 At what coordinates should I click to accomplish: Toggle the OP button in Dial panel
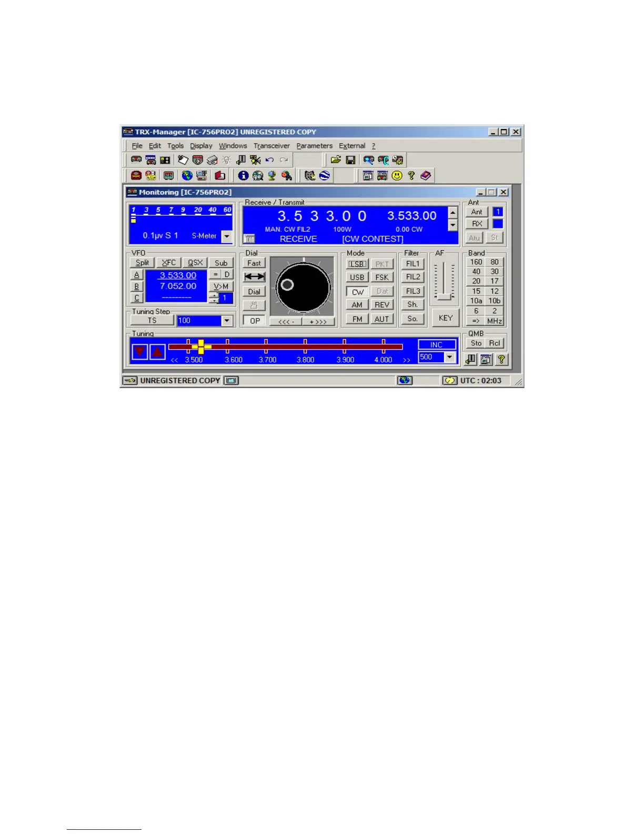255,321
